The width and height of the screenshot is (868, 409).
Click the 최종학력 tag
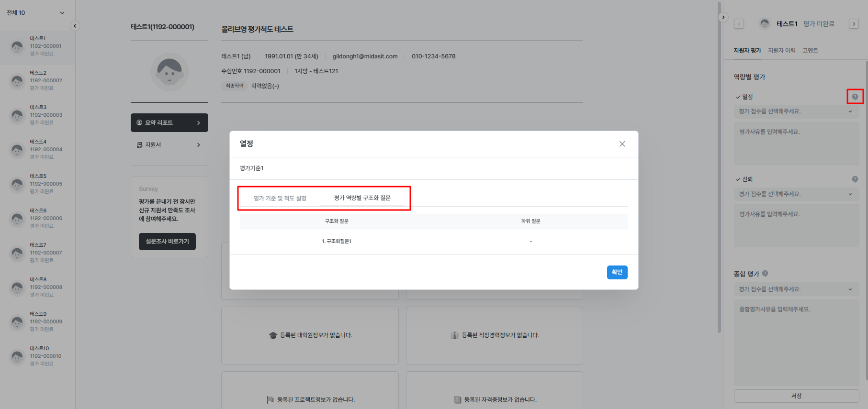pos(235,86)
